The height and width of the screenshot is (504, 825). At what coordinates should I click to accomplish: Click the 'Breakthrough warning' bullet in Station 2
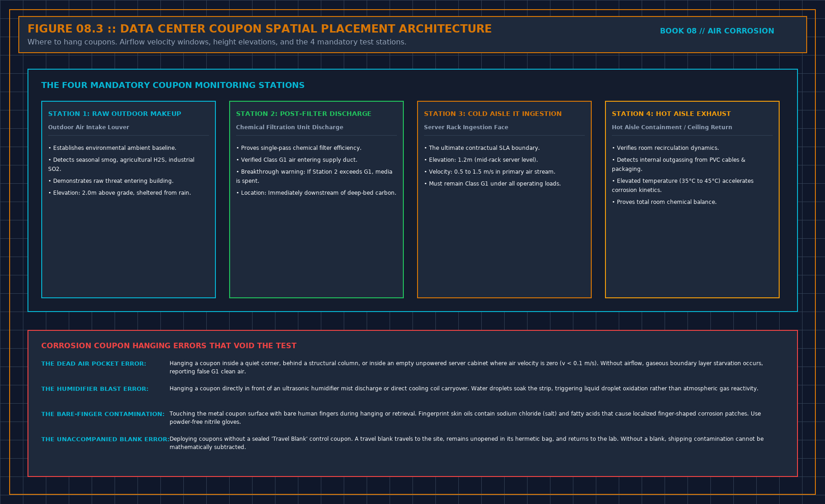314,176
